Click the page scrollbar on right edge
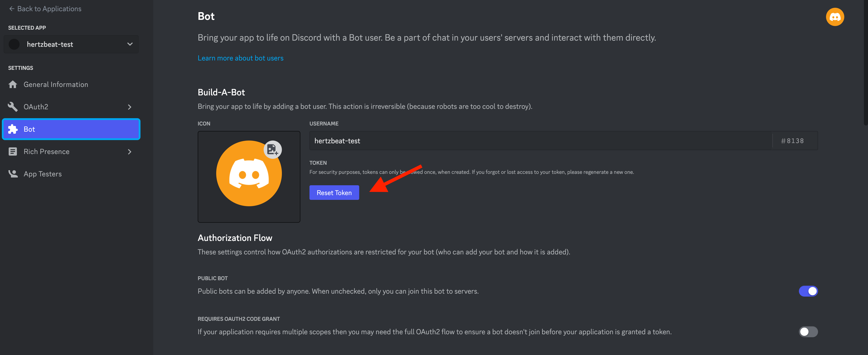Screen dimensions: 868x355 pyautogui.click(x=866, y=68)
